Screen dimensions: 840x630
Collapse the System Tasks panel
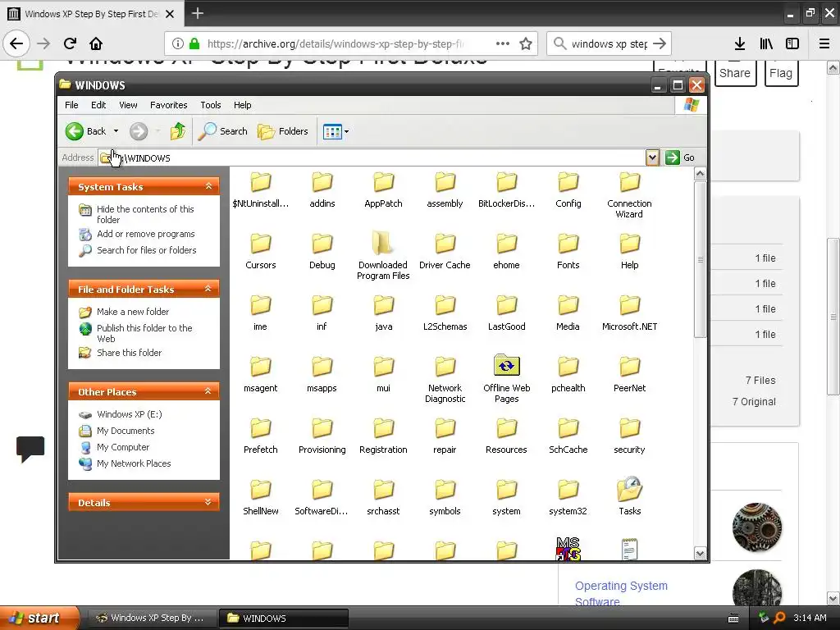[208, 186]
